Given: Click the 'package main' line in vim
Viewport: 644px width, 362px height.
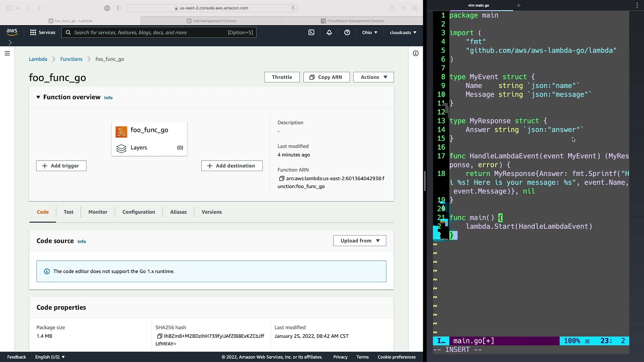Looking at the screenshot, I should [x=474, y=15].
